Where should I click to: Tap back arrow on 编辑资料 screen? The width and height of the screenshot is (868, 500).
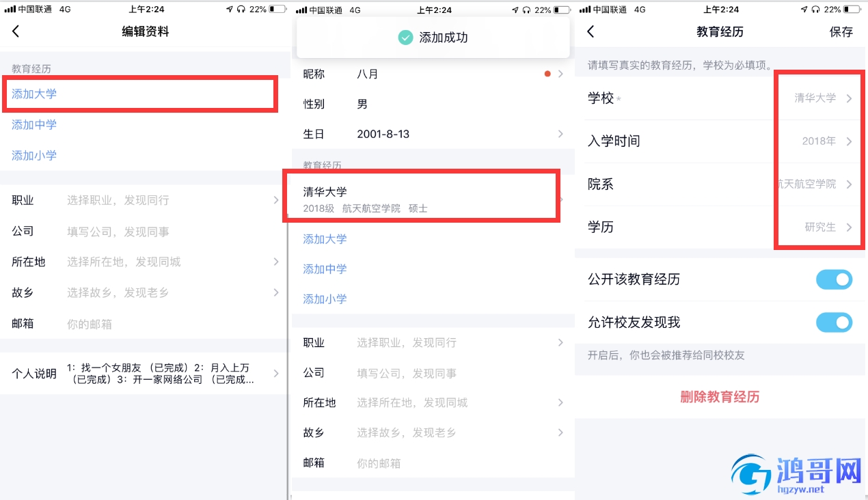point(16,31)
